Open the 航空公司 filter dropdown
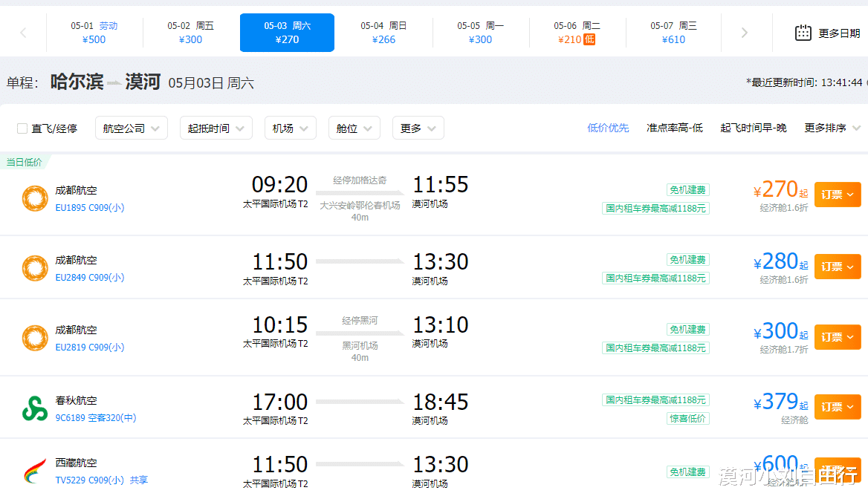 click(131, 128)
